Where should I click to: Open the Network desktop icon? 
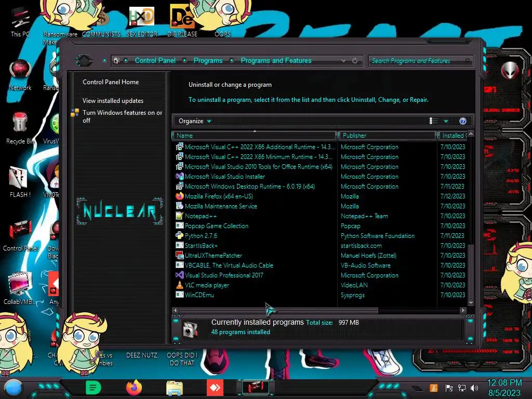click(x=20, y=75)
